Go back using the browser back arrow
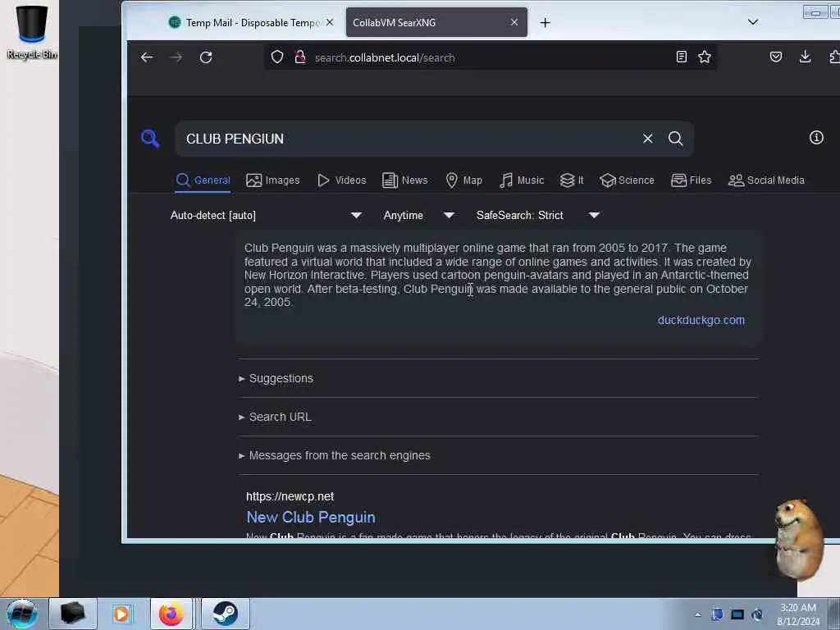840x630 pixels. (146, 57)
